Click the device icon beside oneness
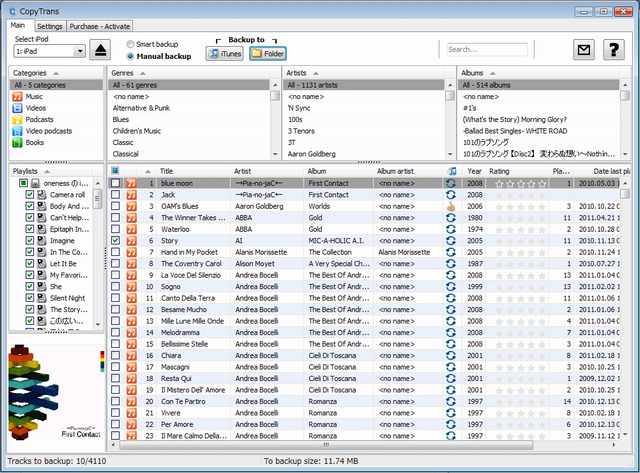The image size is (640, 473). [36, 183]
